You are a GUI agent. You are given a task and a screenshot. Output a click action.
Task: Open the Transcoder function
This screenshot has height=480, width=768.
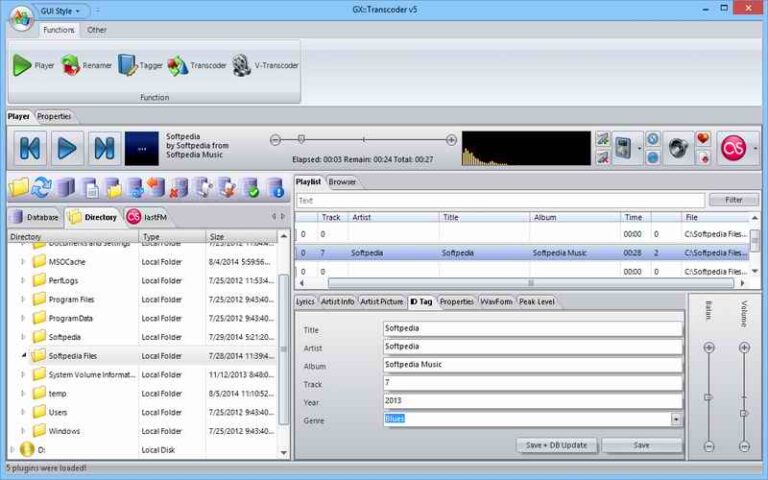(197, 66)
